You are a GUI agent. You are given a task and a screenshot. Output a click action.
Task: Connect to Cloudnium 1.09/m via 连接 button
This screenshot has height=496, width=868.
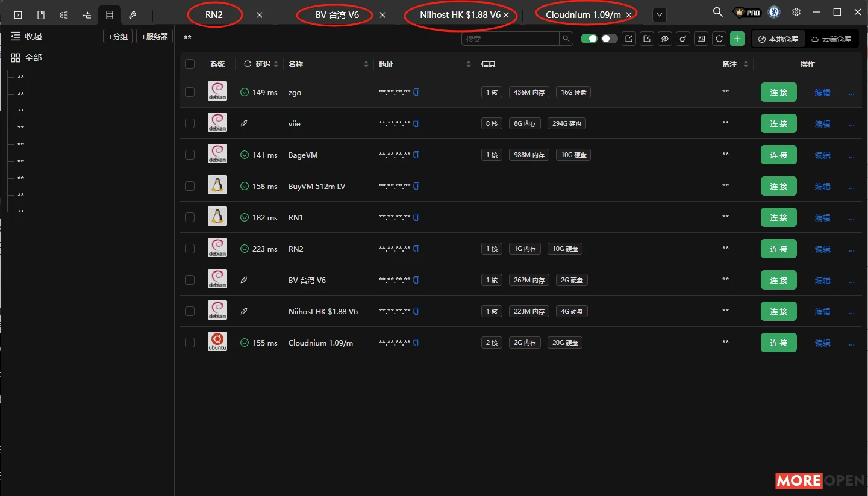[x=778, y=342]
